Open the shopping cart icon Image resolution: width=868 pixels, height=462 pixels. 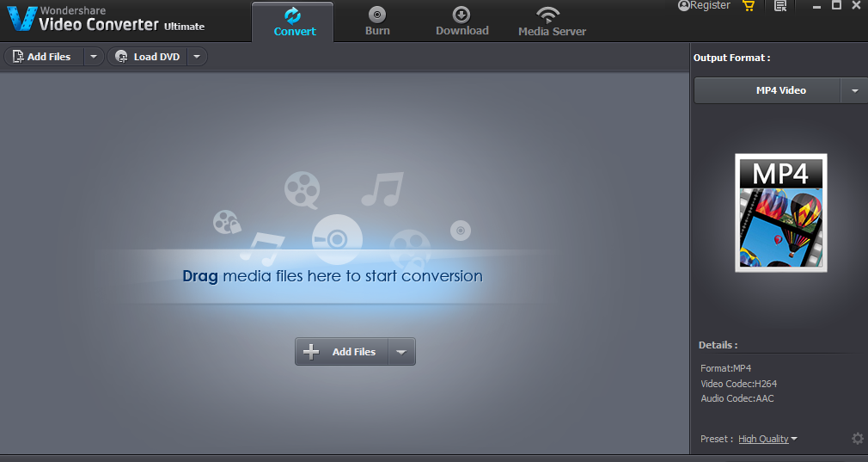(749, 6)
